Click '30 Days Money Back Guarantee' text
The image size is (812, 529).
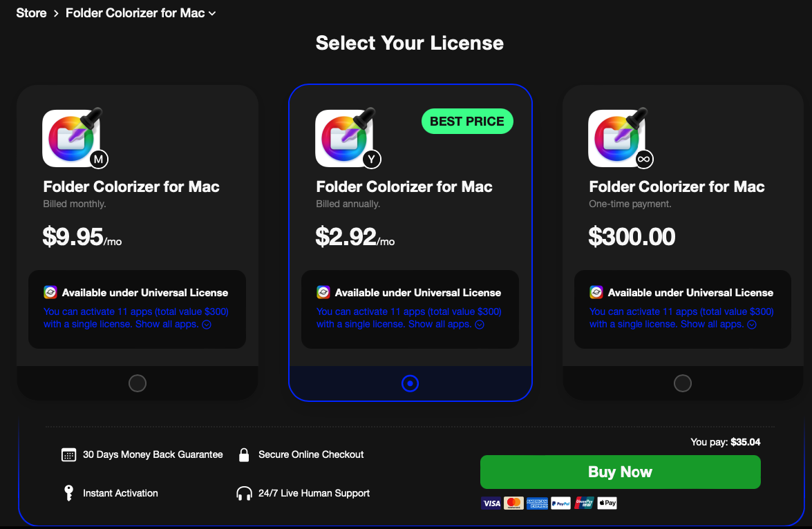[x=153, y=454]
